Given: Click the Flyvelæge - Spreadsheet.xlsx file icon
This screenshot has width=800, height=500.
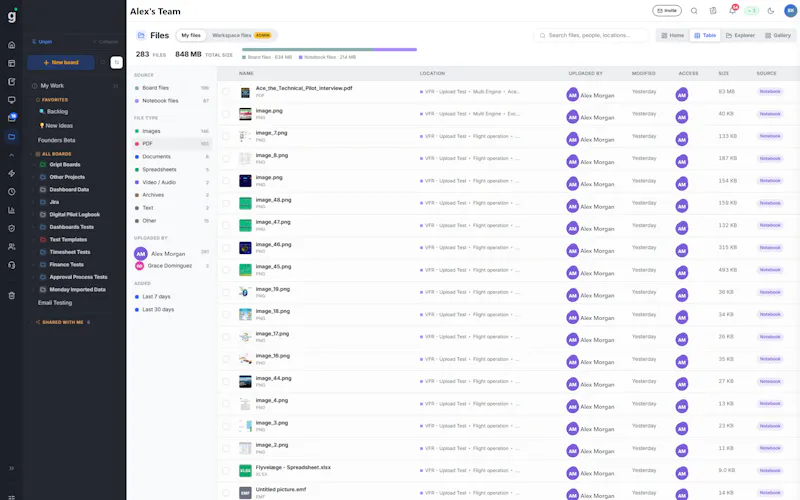Looking at the screenshot, I should coord(245,470).
